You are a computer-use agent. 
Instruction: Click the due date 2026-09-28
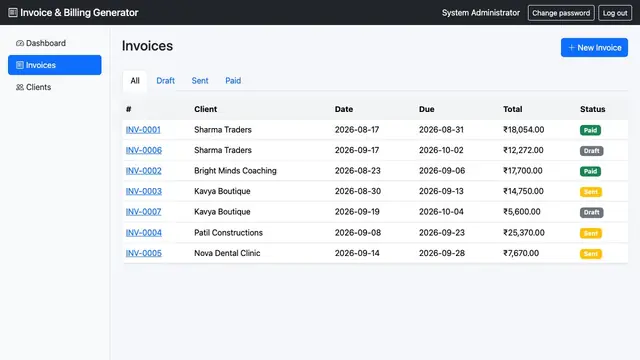point(442,253)
